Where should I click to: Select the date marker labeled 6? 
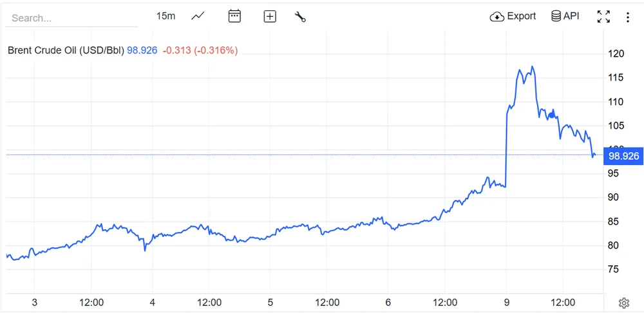tap(388, 302)
